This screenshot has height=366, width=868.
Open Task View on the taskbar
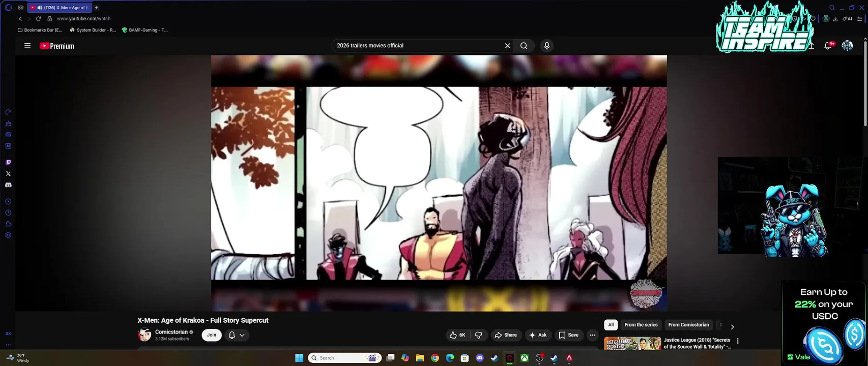(x=390, y=358)
